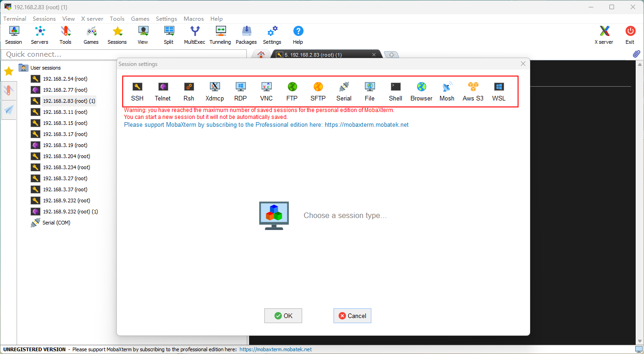Add a new terminal tab
The width and height of the screenshot is (644, 354).
[x=391, y=55]
